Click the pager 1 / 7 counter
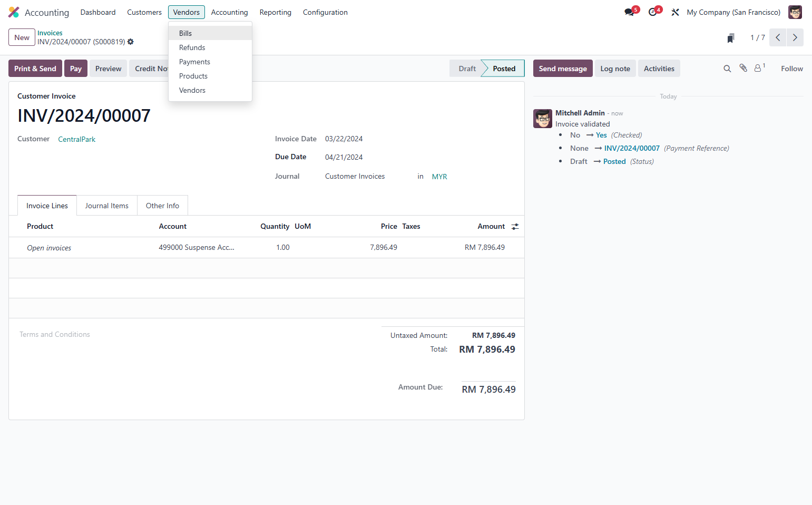Screen dimensions: 812x505 (757, 37)
